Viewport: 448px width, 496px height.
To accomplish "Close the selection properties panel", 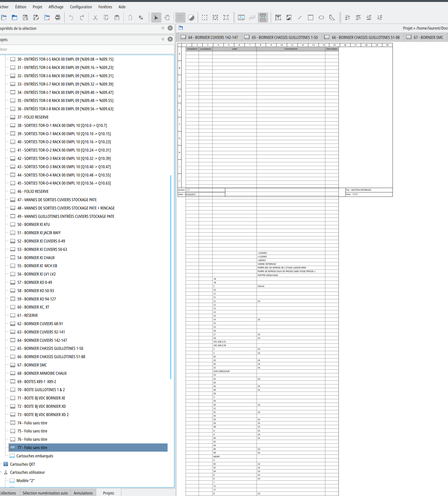I will coord(170,28).
